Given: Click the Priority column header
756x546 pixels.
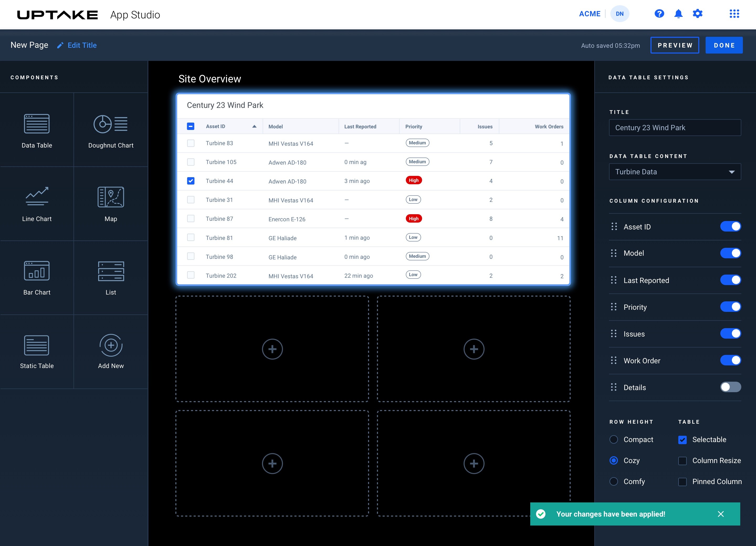Looking at the screenshot, I should (414, 127).
